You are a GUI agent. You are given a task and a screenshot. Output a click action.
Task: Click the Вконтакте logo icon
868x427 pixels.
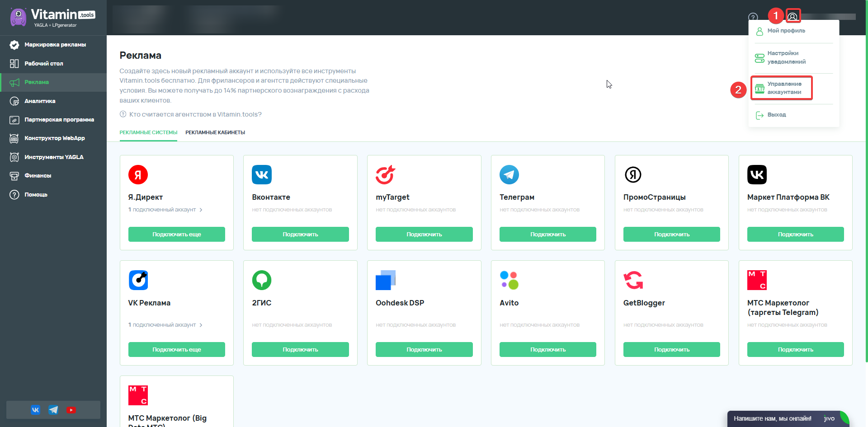pyautogui.click(x=262, y=175)
